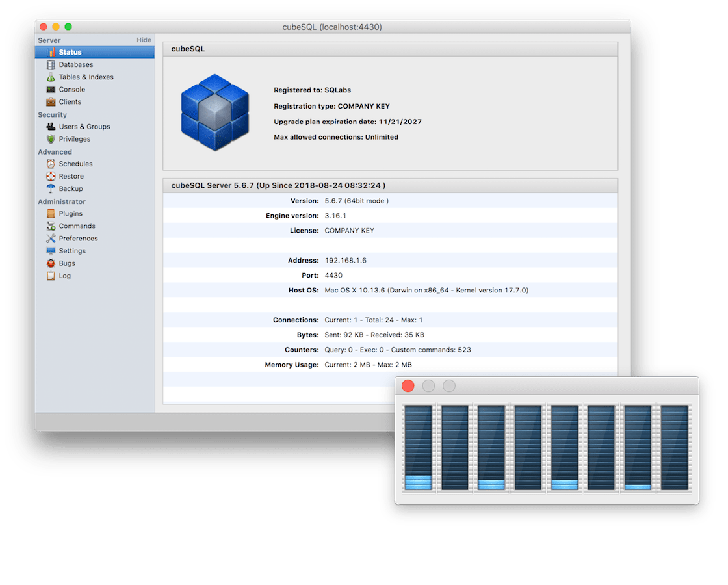Click the Connections value text
This screenshot has height=585, width=728.
tap(373, 320)
